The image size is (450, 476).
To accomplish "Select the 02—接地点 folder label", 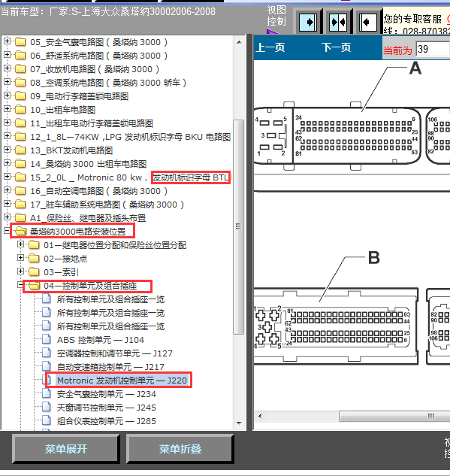I will click(x=65, y=259).
